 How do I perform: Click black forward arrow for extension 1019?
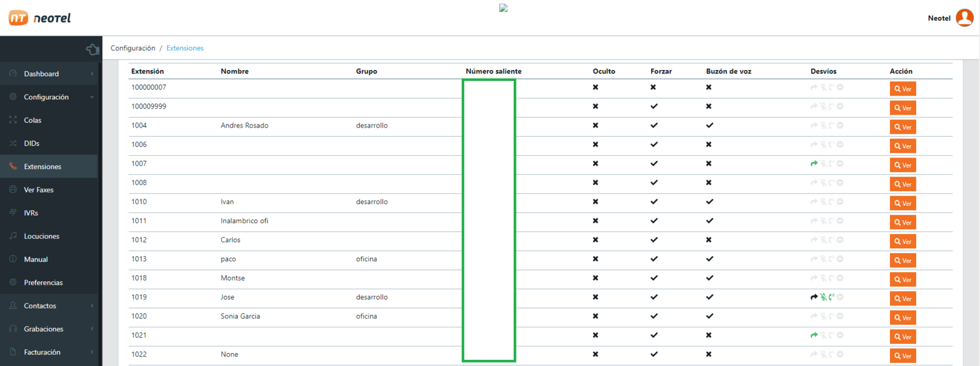coord(814,297)
